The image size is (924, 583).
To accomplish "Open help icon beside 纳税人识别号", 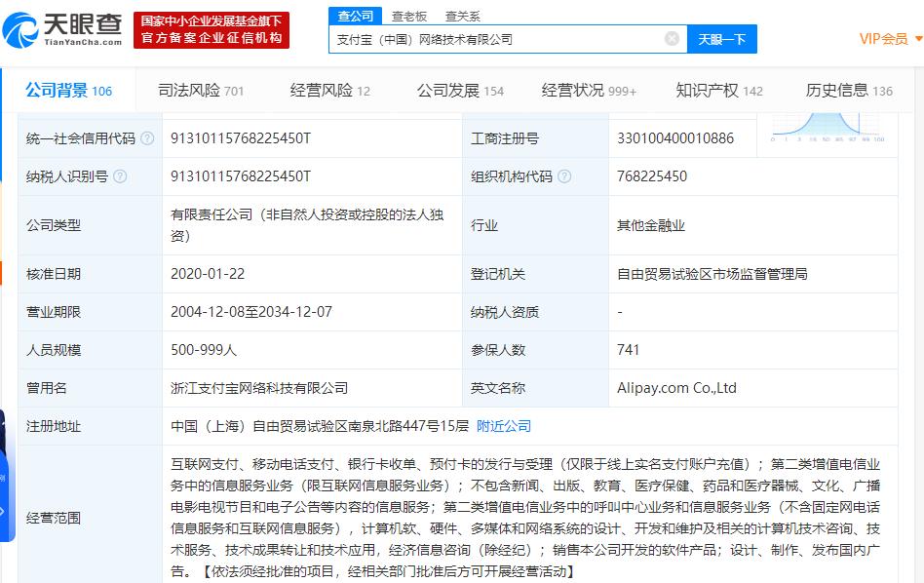I will coord(120,176).
